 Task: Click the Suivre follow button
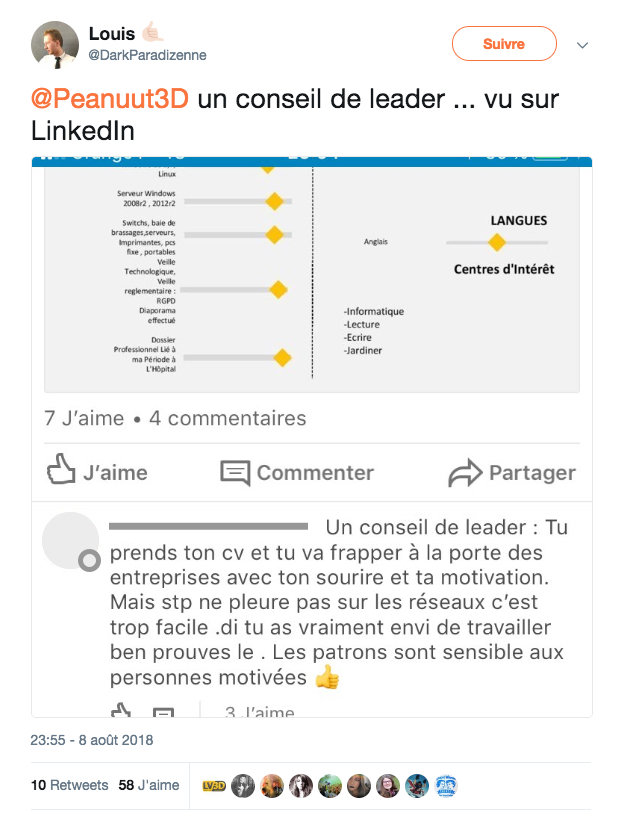[x=504, y=44]
